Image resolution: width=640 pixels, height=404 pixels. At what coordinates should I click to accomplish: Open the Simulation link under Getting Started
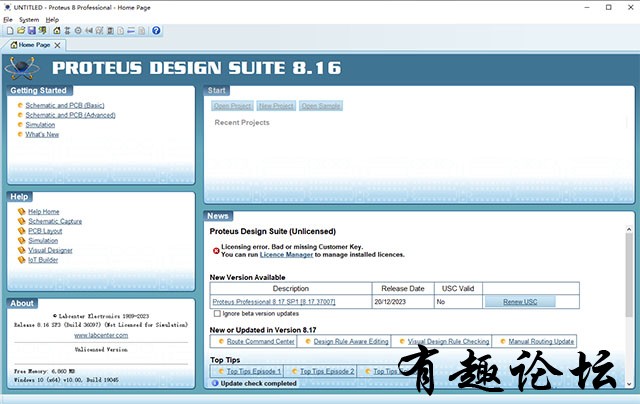coord(40,125)
